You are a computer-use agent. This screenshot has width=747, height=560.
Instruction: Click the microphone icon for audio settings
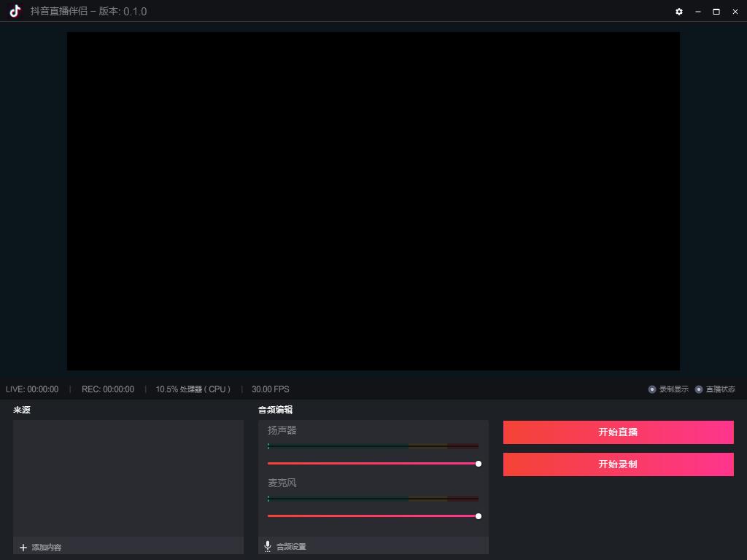tap(268, 546)
